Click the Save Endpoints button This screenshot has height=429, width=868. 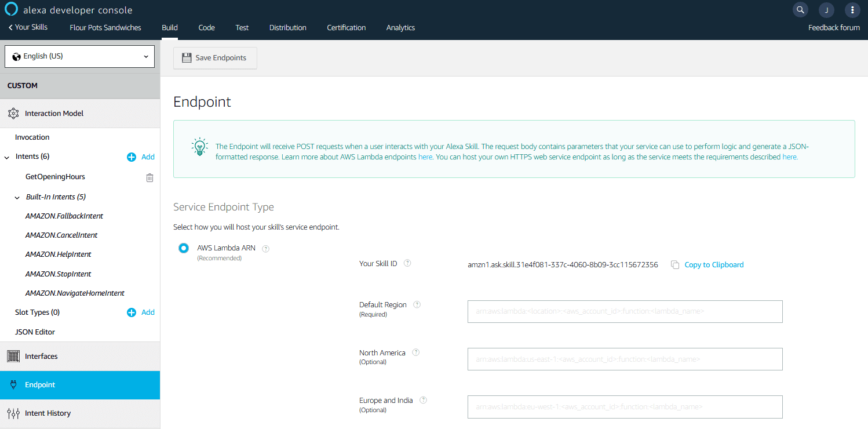click(x=215, y=58)
